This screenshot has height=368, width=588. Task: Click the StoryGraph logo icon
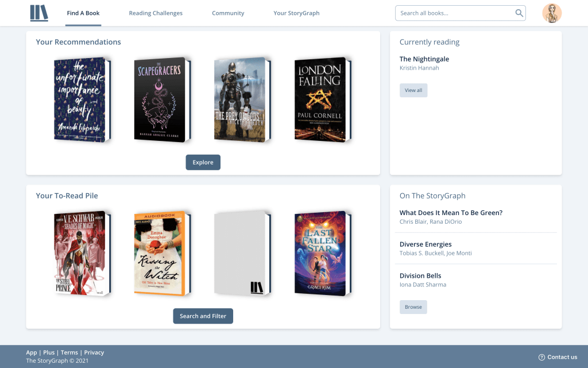click(x=39, y=13)
